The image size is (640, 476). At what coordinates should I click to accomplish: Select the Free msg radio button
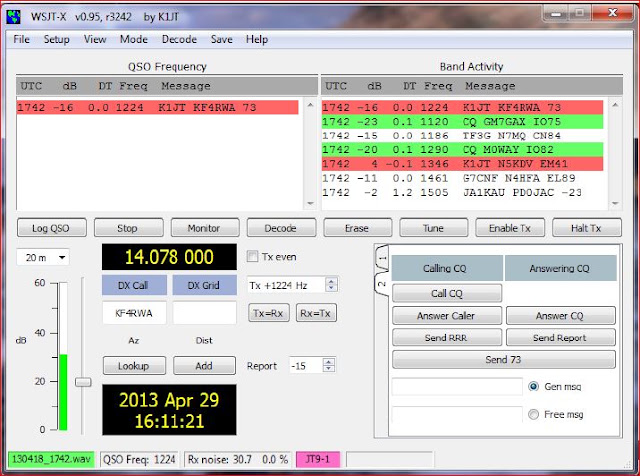(533, 414)
